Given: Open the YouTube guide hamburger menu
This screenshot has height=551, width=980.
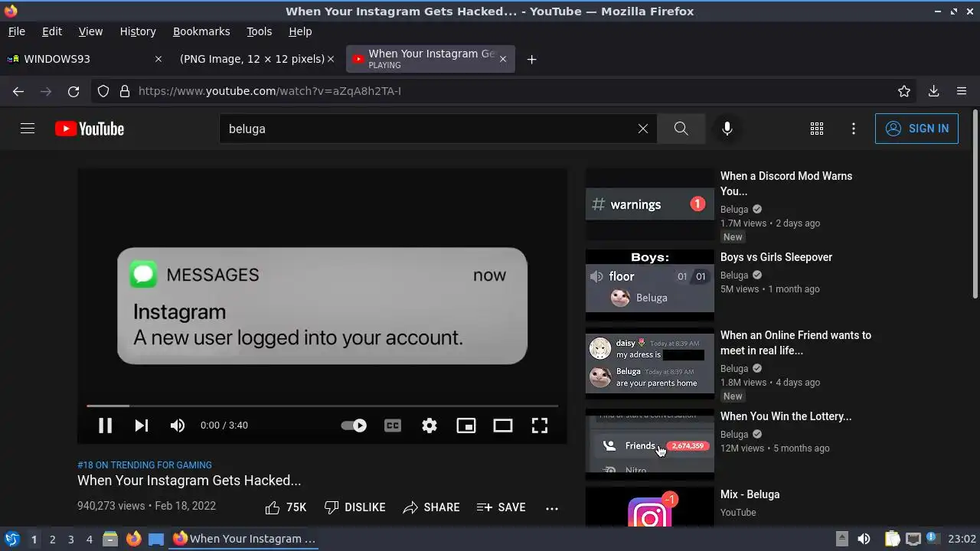Looking at the screenshot, I should click(28, 129).
